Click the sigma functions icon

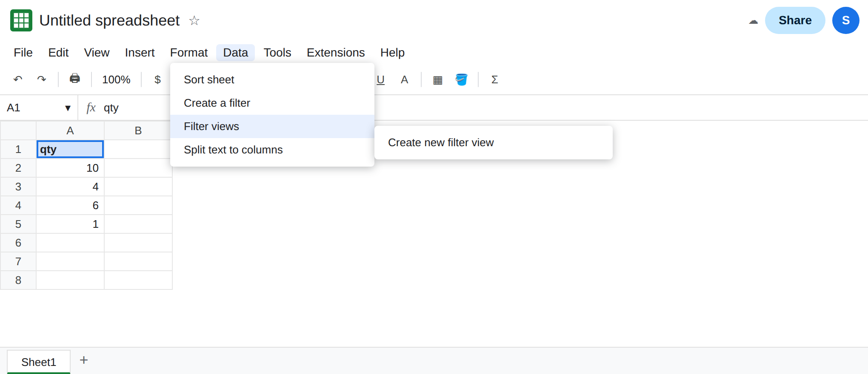494,79
